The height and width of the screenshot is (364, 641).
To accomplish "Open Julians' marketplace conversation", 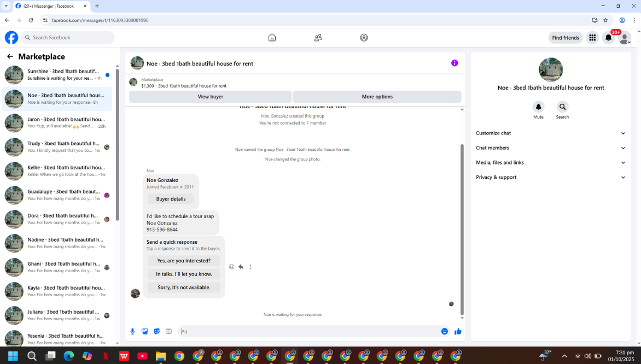I will 57,315.
